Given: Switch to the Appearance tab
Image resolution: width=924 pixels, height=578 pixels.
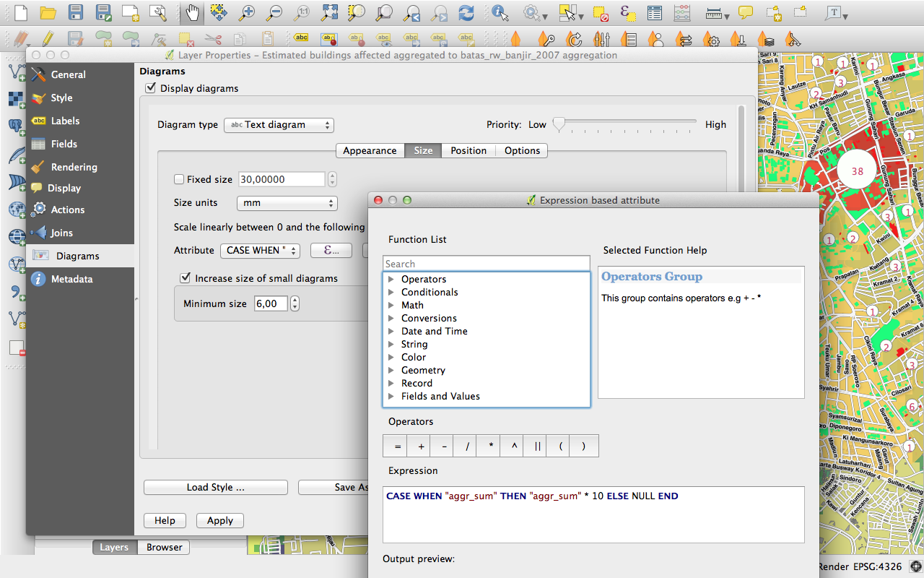Looking at the screenshot, I should tap(370, 150).
